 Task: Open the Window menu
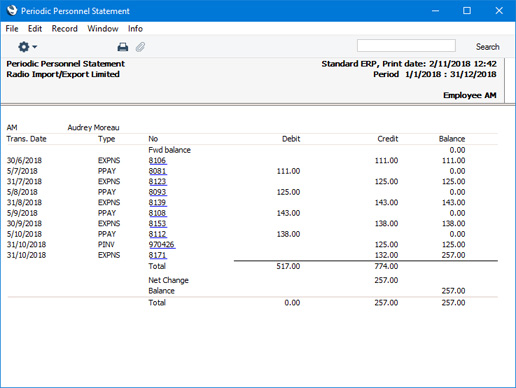(103, 29)
